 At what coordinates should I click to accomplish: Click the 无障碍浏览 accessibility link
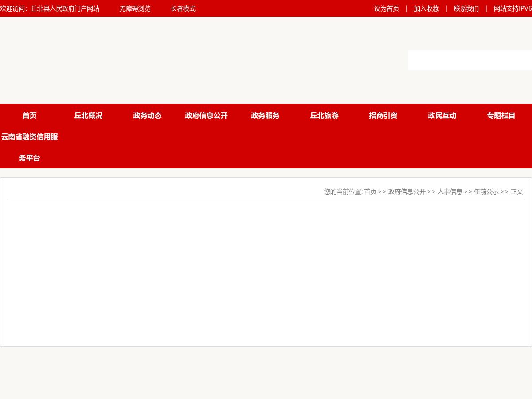(135, 8)
